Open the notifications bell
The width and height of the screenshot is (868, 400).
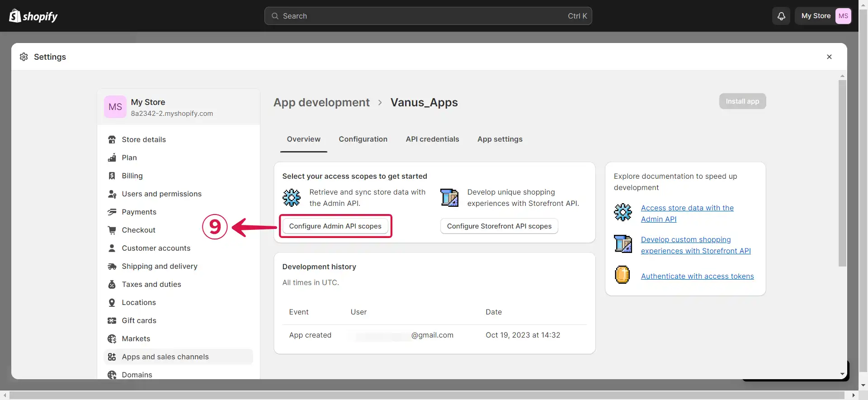tap(781, 16)
